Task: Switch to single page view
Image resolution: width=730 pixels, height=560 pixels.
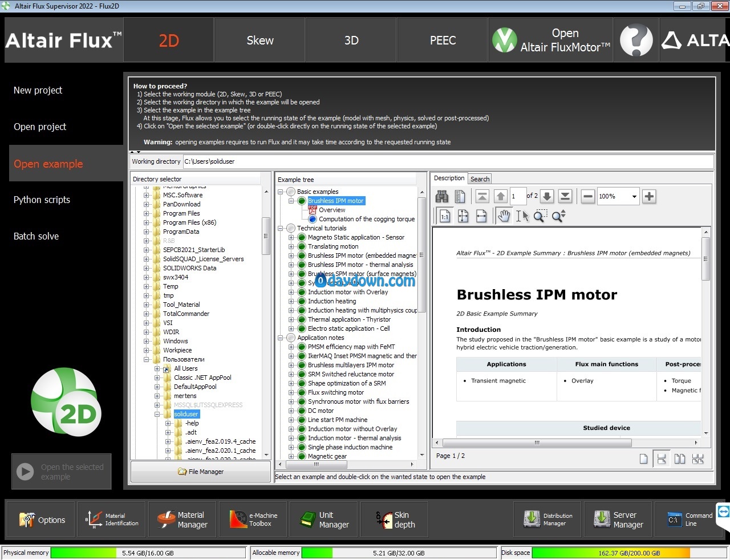Action: 643,459
